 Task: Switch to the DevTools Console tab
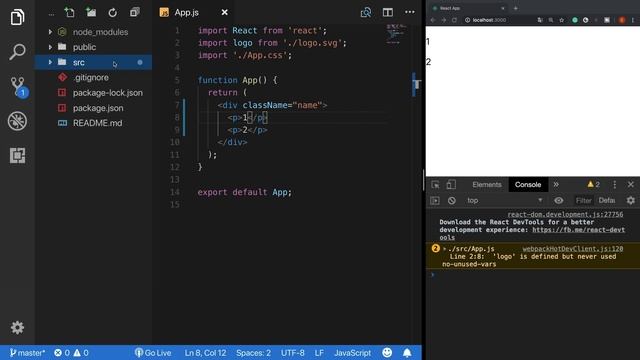528,184
